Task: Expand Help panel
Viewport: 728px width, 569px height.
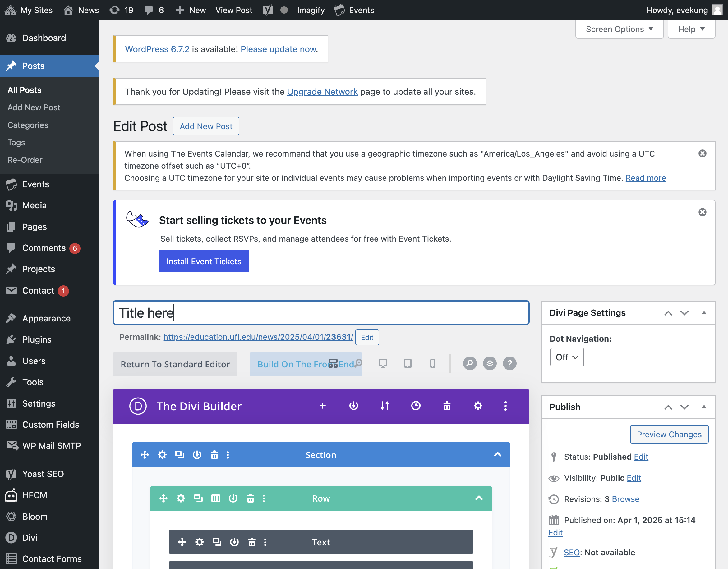Action: click(691, 29)
